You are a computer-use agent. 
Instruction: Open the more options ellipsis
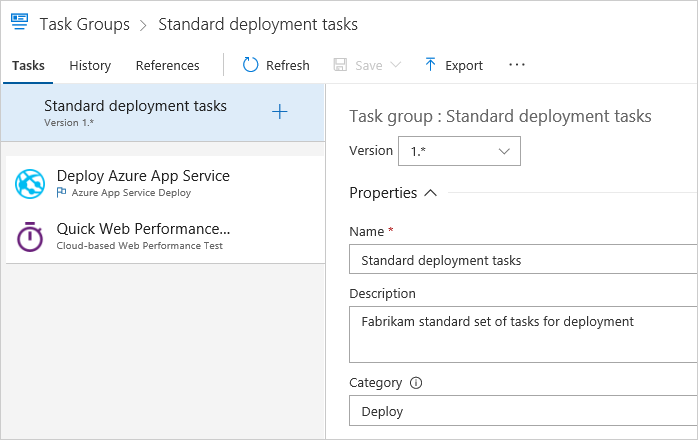click(x=517, y=65)
